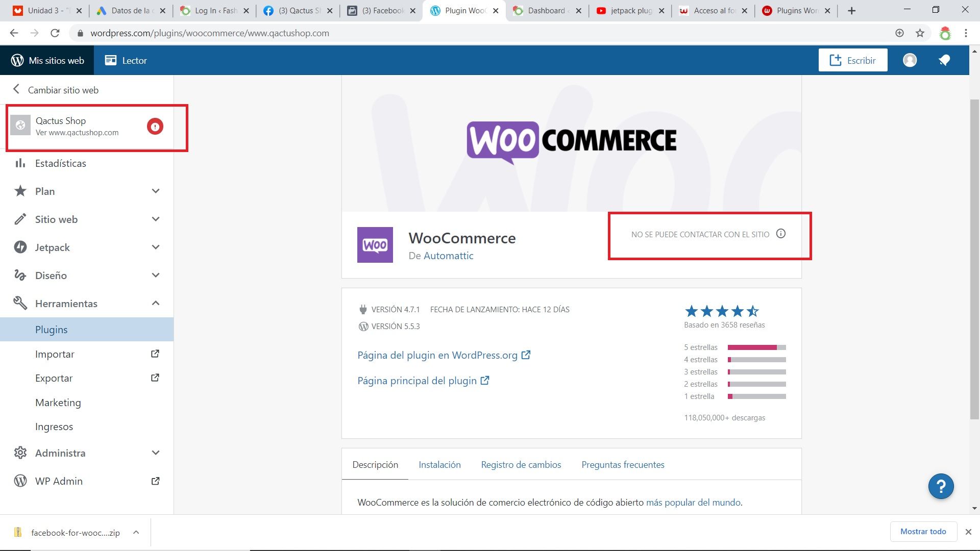Select Plugins in the sidebar
The width and height of the screenshot is (980, 551).
(x=87, y=330)
